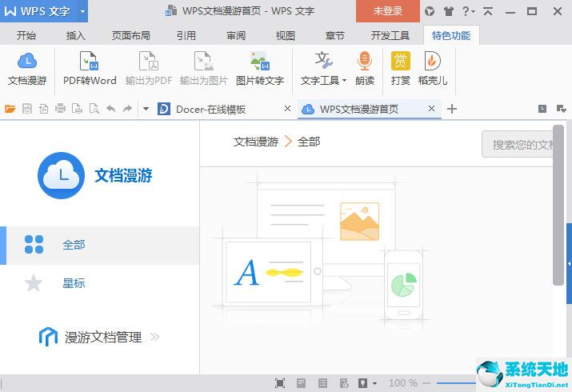The height and width of the screenshot is (392, 572).
Task: Click the open folder icon in quick toolbar
Action: point(10,109)
